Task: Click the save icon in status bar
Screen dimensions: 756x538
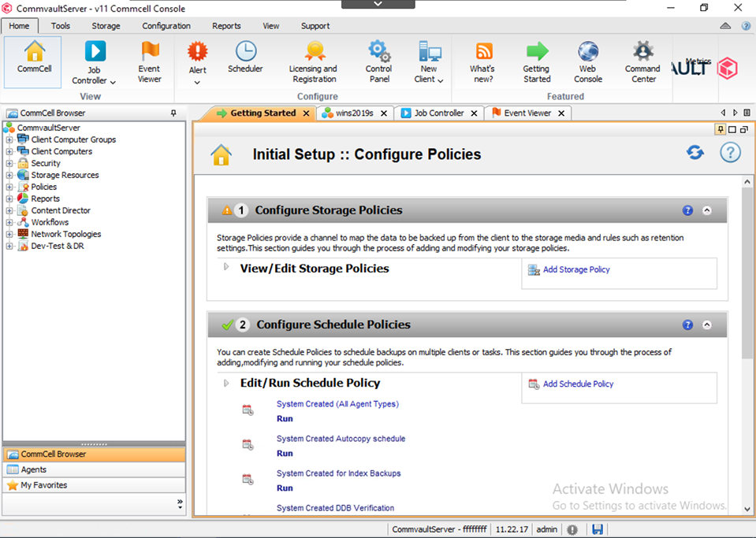Action: point(598,529)
